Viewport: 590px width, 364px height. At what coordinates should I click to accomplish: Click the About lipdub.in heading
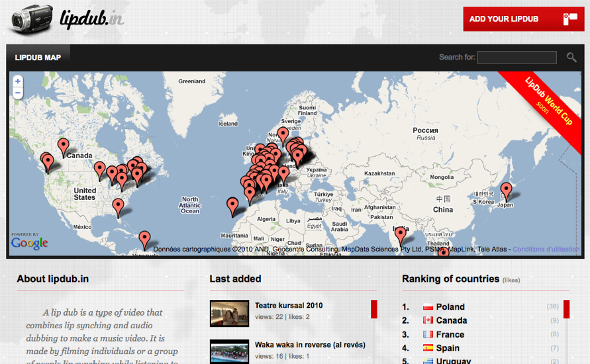coord(53,279)
